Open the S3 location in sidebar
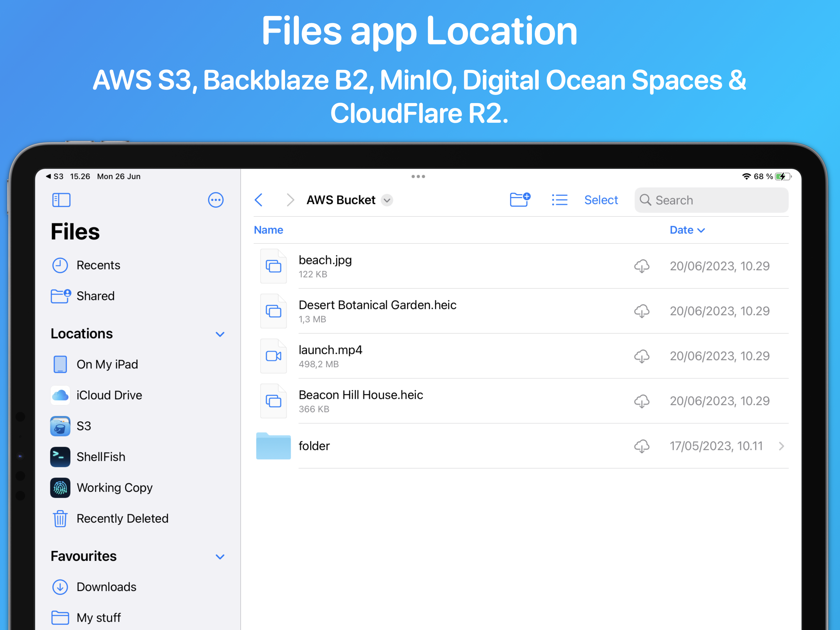Image resolution: width=840 pixels, height=630 pixels. (x=84, y=426)
